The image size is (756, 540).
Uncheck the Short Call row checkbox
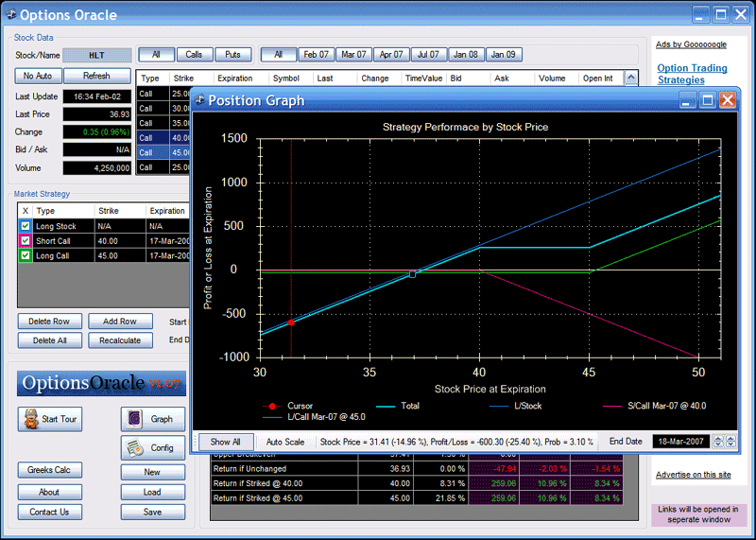26,241
